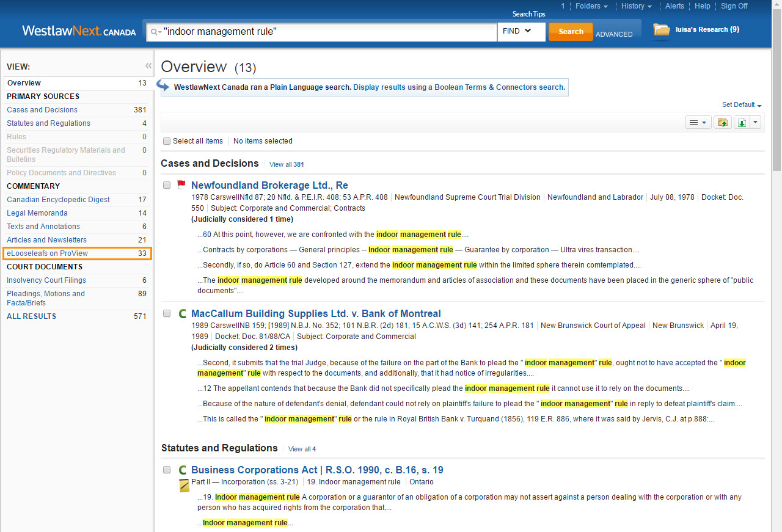Image resolution: width=782 pixels, height=532 pixels.
Task: Click the Alerts link in top bar
Action: click(x=674, y=6)
